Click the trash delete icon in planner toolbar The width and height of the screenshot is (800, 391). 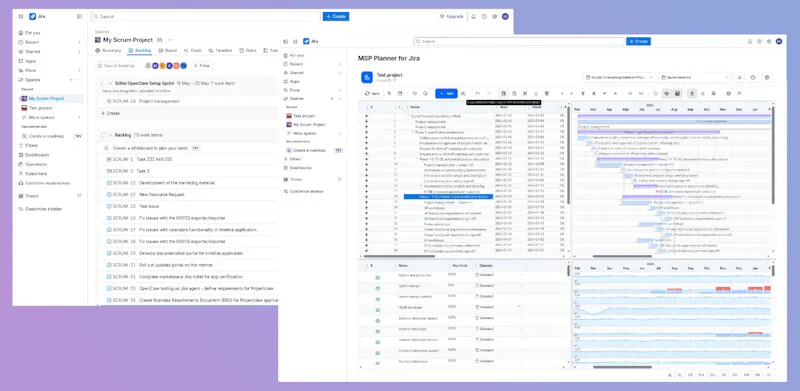[x=546, y=93]
